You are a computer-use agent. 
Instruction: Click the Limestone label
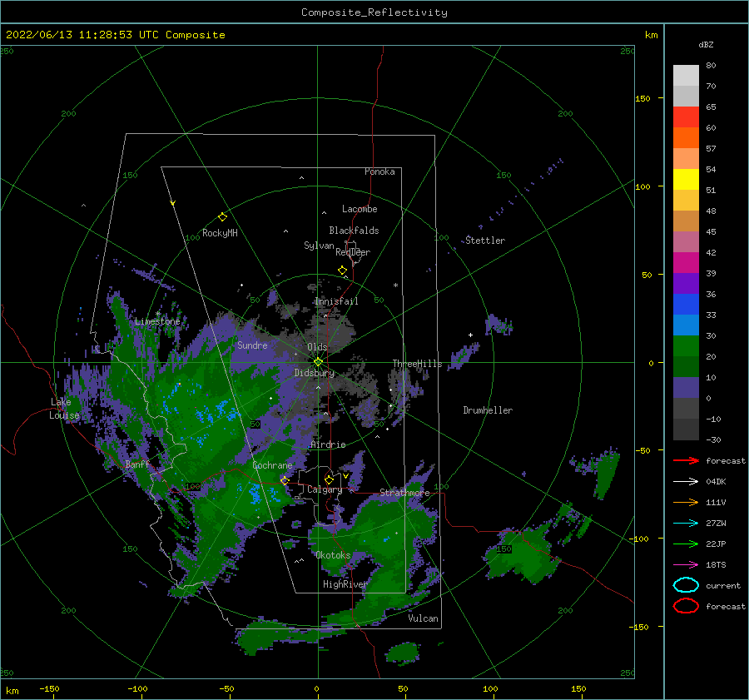pyautogui.click(x=157, y=321)
